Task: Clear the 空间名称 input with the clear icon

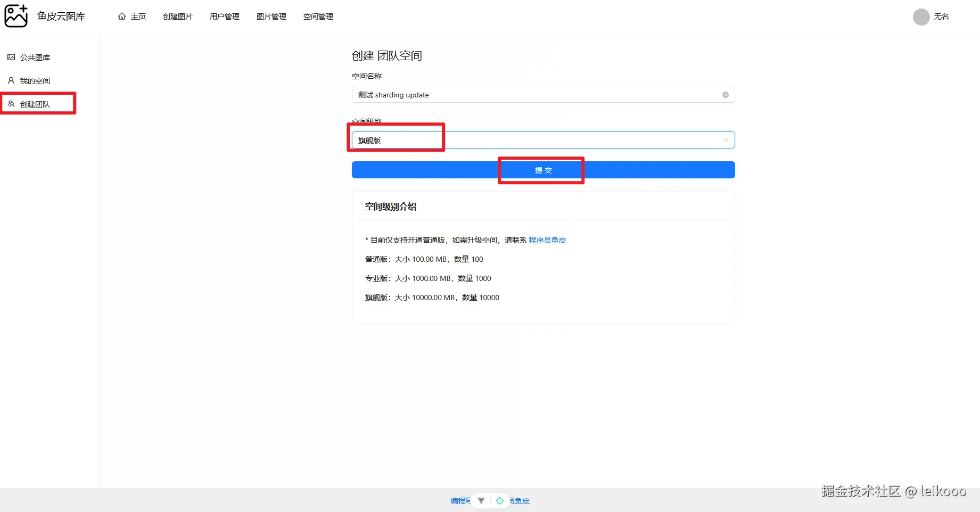Action: [x=725, y=95]
